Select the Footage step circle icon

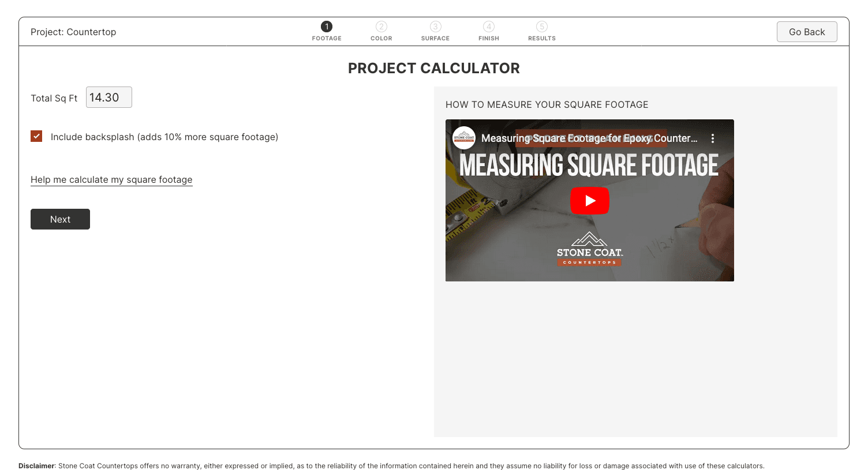click(x=327, y=27)
